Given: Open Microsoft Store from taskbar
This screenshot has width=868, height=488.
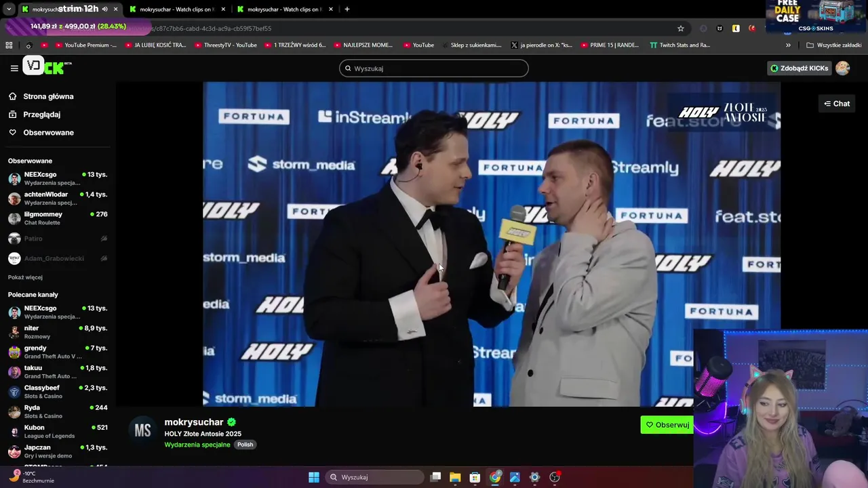Looking at the screenshot, I should click(x=475, y=477).
